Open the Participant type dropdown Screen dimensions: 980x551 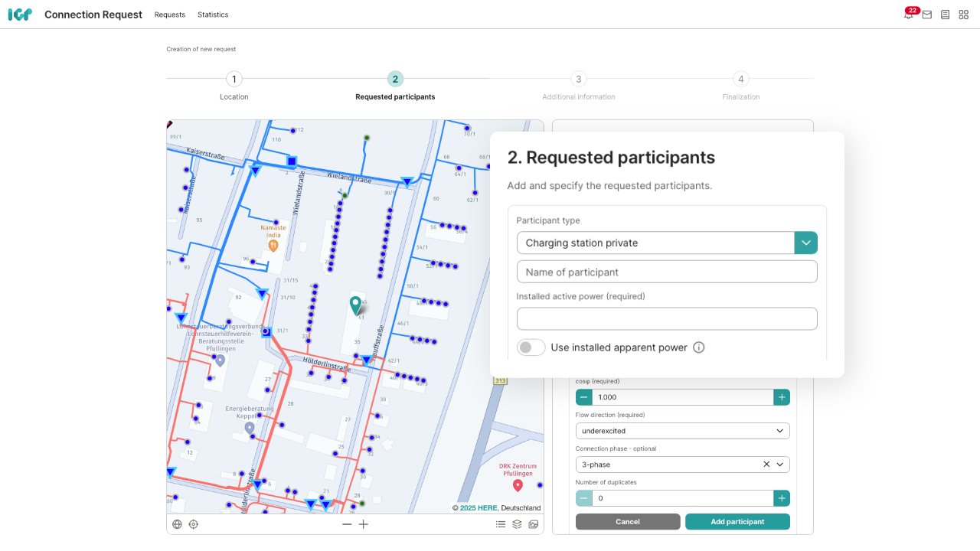[x=805, y=243]
